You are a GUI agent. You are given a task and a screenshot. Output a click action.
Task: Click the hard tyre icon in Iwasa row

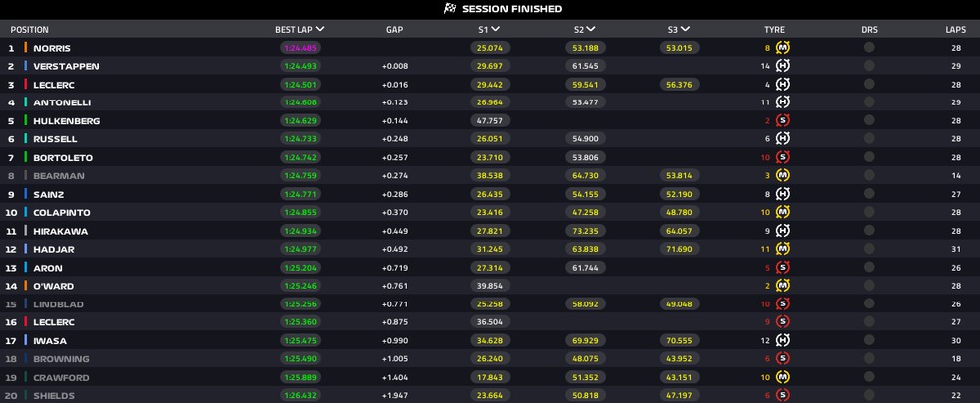[783, 340]
